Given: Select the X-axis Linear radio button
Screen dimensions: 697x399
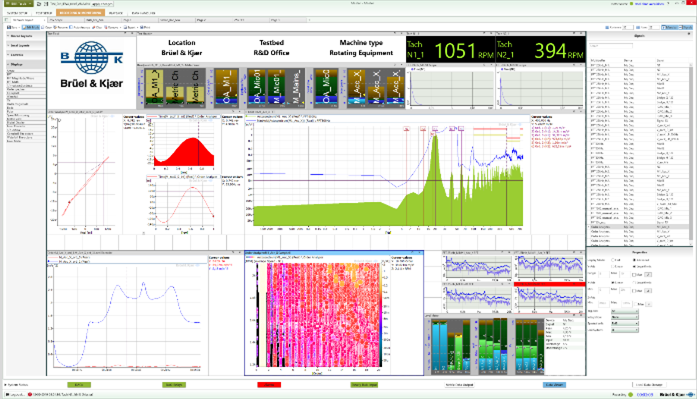Looking at the screenshot, I should pyautogui.click(x=613, y=267).
